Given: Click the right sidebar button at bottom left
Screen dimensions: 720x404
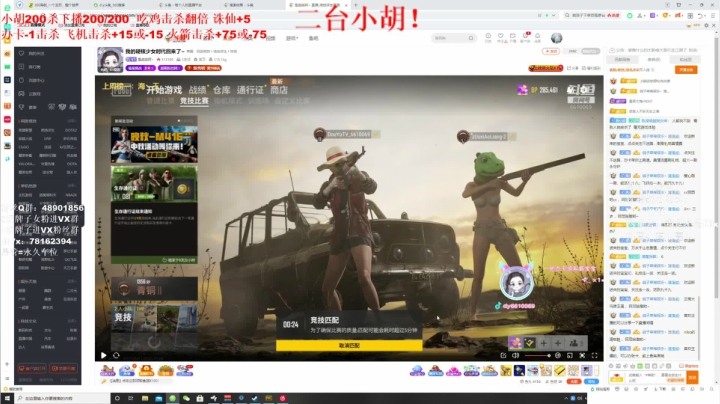Looking at the screenshot, I should [x=63, y=369].
